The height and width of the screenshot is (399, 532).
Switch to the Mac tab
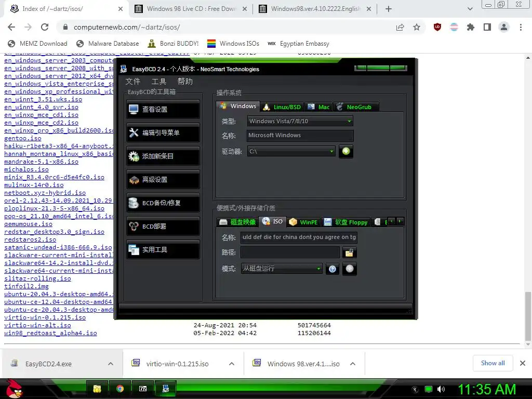pyautogui.click(x=318, y=107)
